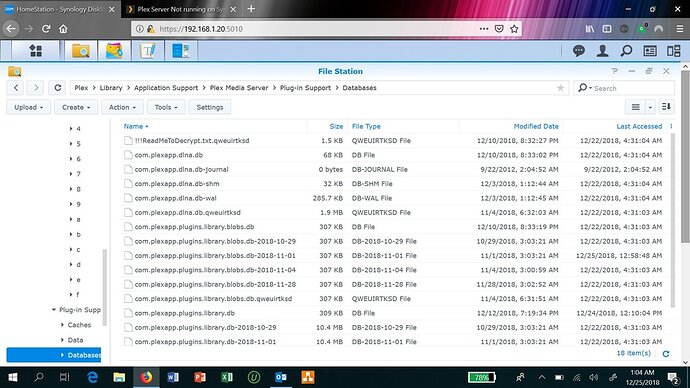
Task: Open the Windows Start menu
Action: [13, 377]
